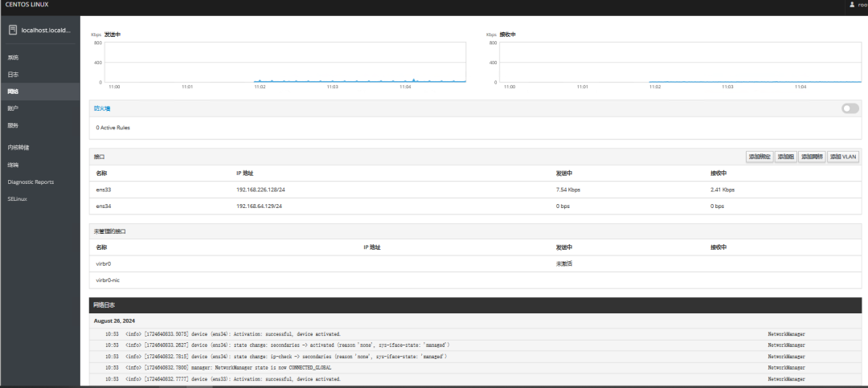The image size is (868, 388).
Task: Click the August 26, 2024 log date
Action: pos(114,321)
